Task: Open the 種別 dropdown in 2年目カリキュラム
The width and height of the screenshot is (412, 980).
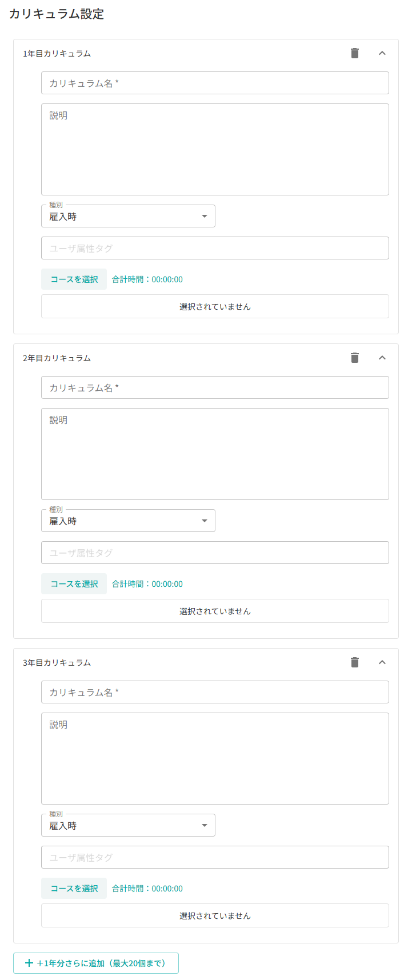Action: pyautogui.click(x=128, y=521)
